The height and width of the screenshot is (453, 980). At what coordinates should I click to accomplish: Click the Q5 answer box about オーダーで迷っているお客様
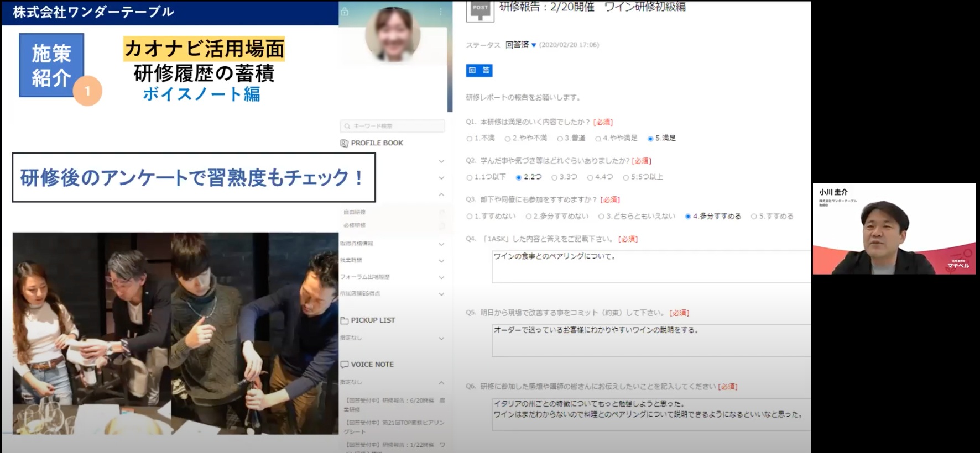click(651, 340)
